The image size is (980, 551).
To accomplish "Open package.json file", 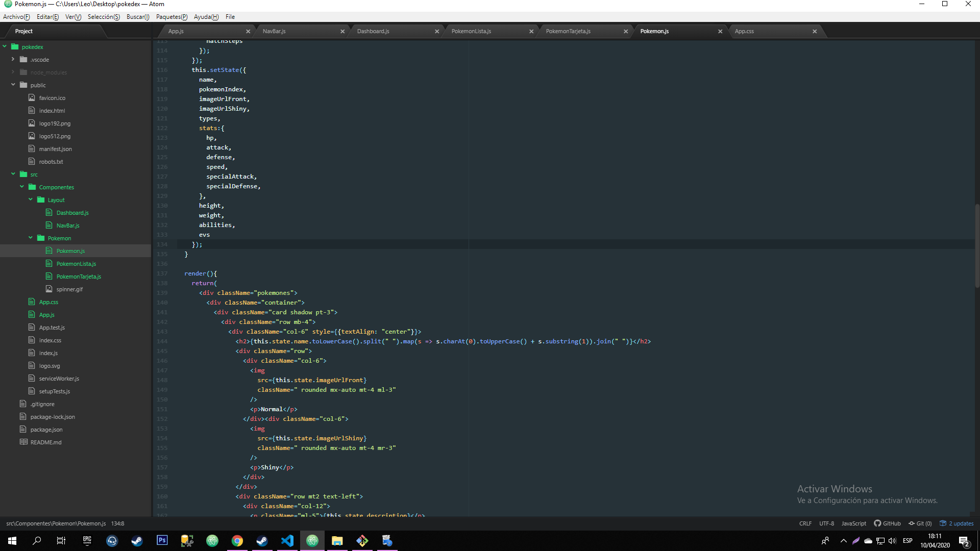I will [x=46, y=430].
